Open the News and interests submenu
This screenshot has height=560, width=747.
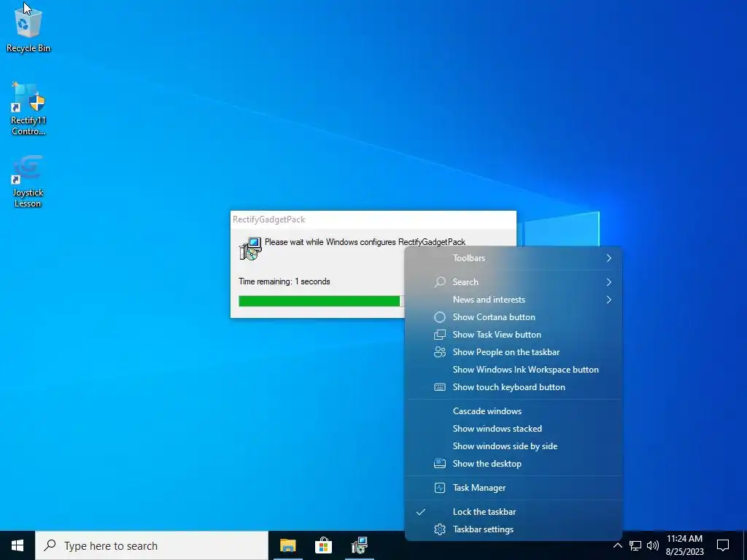[x=514, y=300]
